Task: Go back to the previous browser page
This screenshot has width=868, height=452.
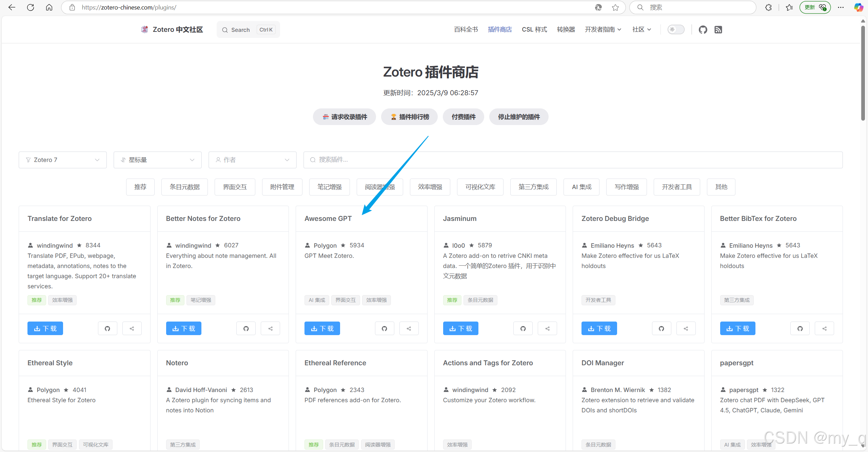Action: click(12, 7)
